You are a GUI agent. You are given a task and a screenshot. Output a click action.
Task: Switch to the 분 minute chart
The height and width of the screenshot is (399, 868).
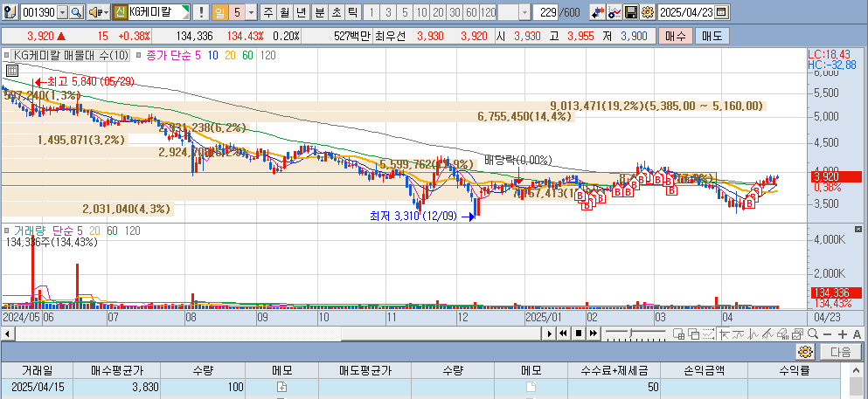tap(319, 11)
